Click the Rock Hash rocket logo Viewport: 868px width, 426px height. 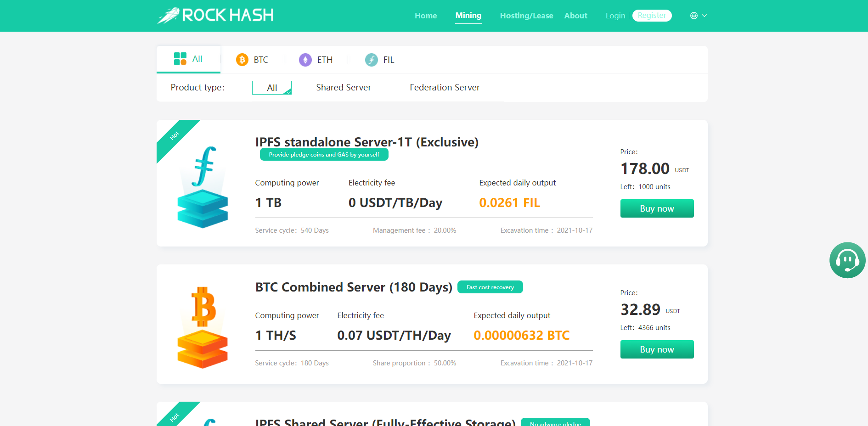click(215, 15)
